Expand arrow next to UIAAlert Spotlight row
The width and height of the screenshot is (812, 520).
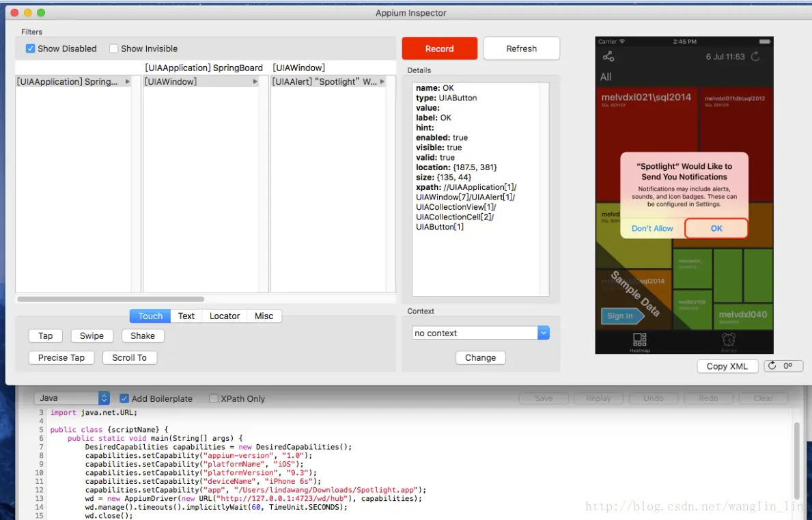[x=382, y=81]
